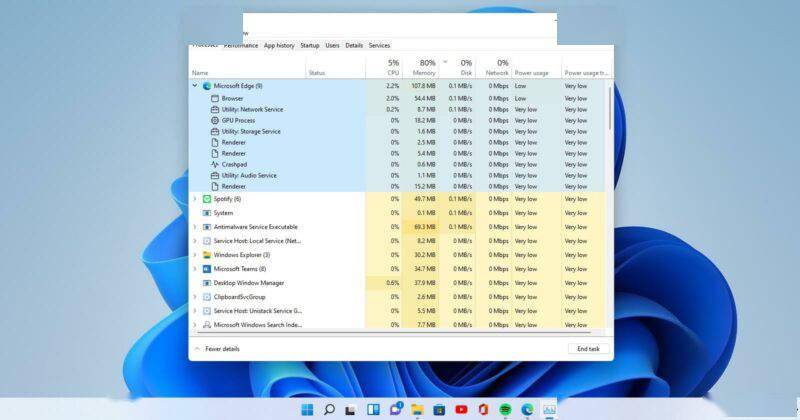Select the GPU Process icon
800x420 pixels.
point(214,120)
